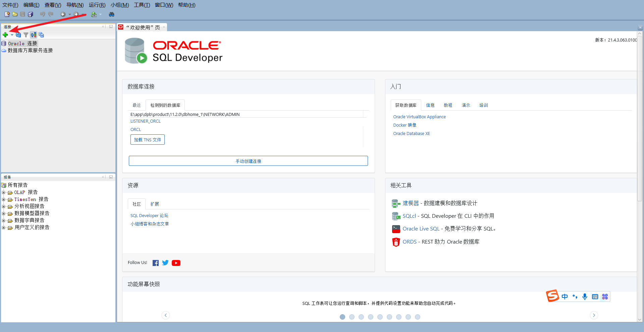
Task: Click the binoculars Find DB Object icon
Action: pyautogui.click(x=112, y=14)
